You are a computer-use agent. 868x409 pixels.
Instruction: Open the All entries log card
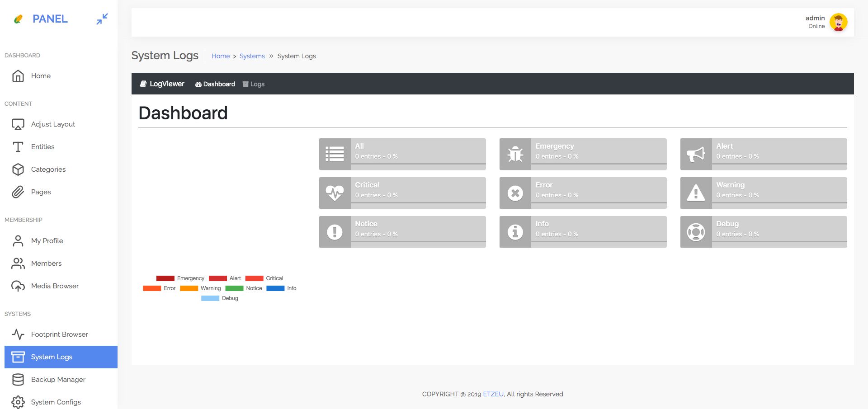402,154
